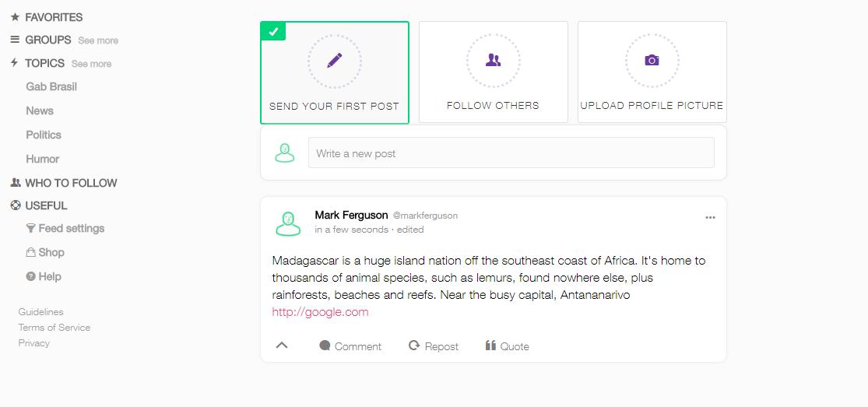868x407 pixels.
Task: Click the pencil icon in Send Your First Post
Action: [x=335, y=61]
